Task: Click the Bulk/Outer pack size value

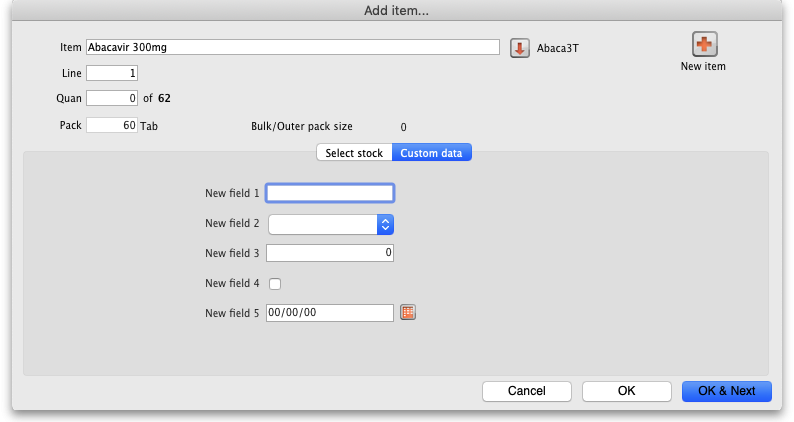Action: click(x=403, y=127)
